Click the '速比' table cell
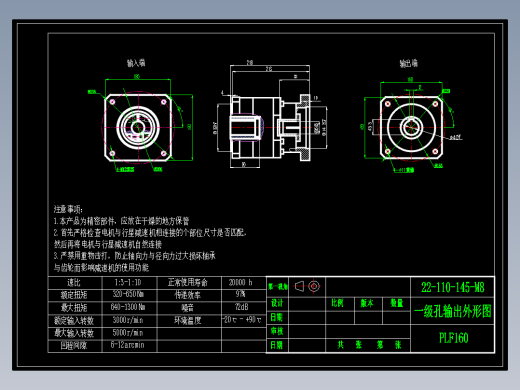The width and height of the screenshot is (520, 390). [x=75, y=283]
